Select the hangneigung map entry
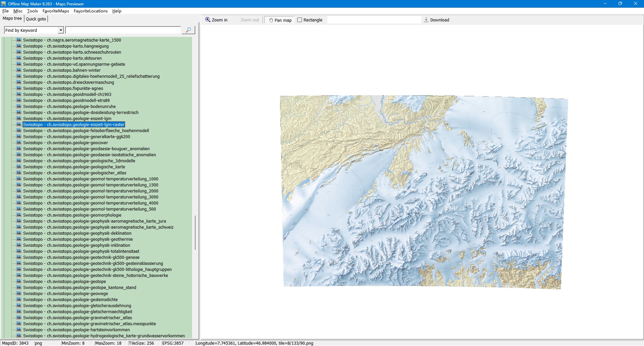 [66, 46]
